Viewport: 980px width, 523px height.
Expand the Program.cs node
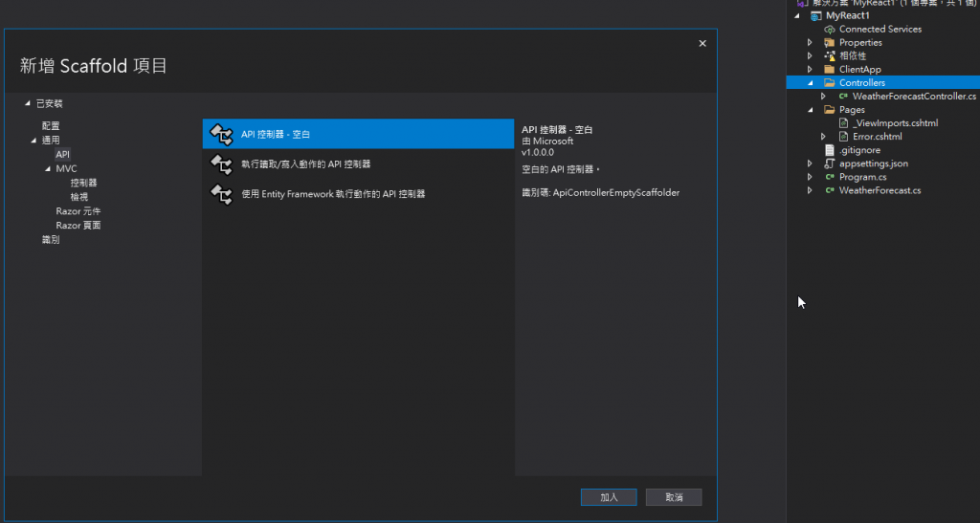pyautogui.click(x=810, y=177)
